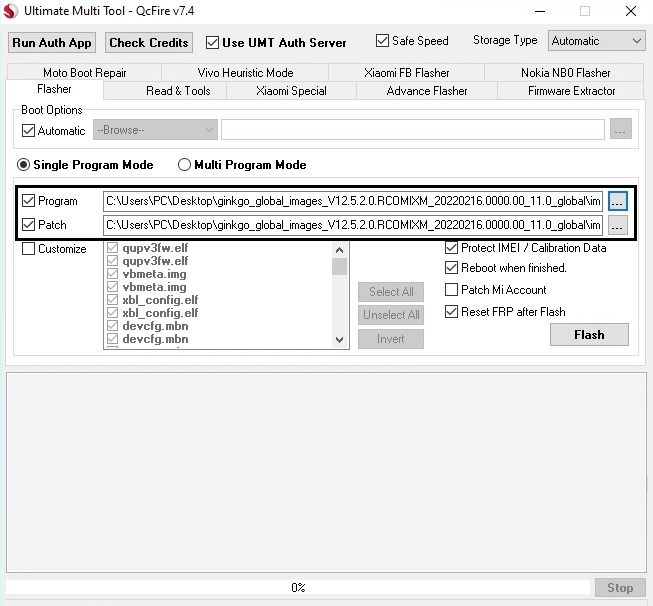The width and height of the screenshot is (653, 606).
Task: Open the Storage Type dropdown
Action: pos(596,41)
